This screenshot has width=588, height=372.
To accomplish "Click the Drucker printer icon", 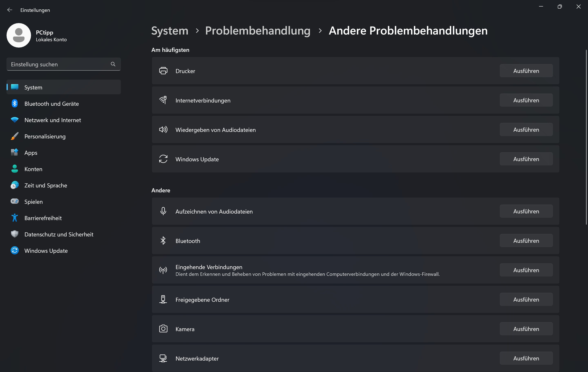I will [163, 71].
